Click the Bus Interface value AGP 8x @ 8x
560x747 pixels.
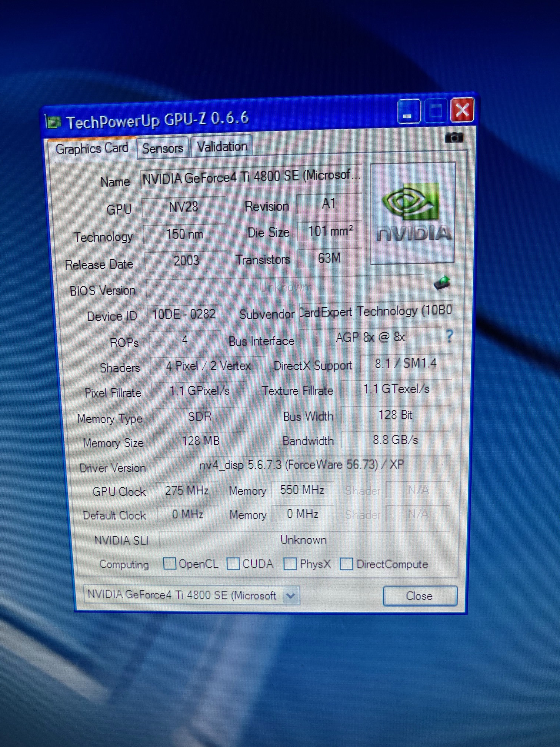[371, 337]
